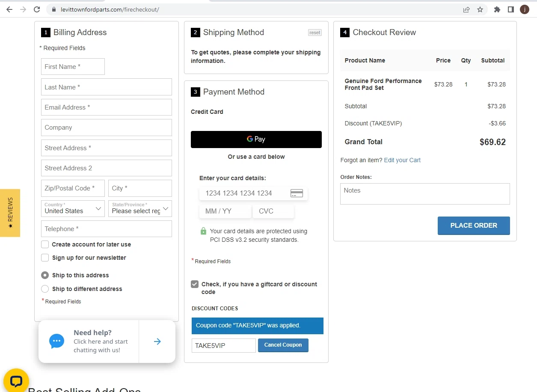Click the Telephone field
This screenshot has height=392, width=537.
[x=107, y=229]
